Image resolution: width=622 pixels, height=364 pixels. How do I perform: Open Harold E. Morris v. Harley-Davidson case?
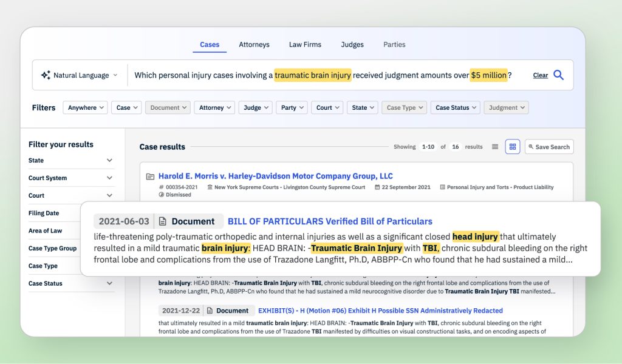pyautogui.click(x=275, y=176)
